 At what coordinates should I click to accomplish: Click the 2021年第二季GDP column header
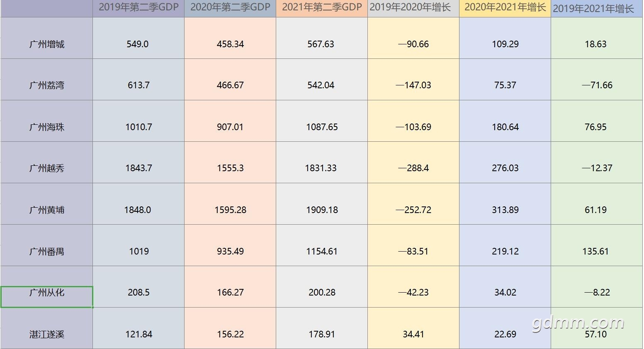point(322,8)
